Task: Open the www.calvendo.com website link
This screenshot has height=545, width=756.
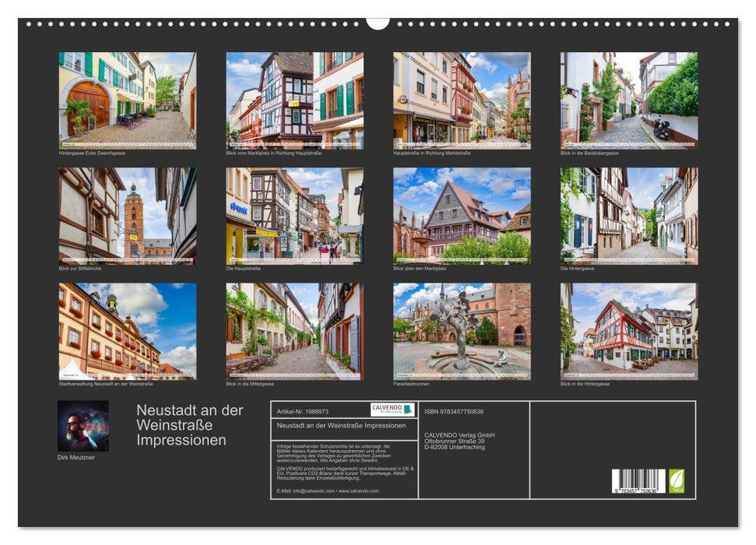Action: pos(358,490)
